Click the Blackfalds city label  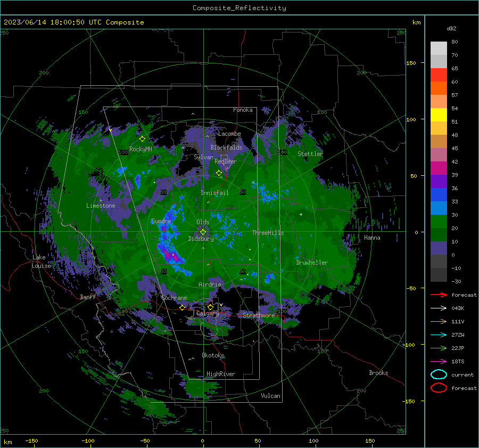(226, 148)
